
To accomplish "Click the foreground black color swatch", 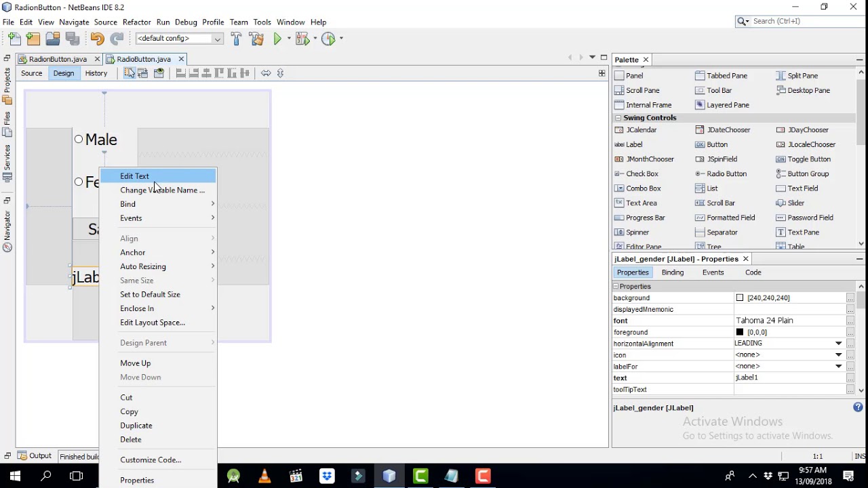I will click(740, 332).
